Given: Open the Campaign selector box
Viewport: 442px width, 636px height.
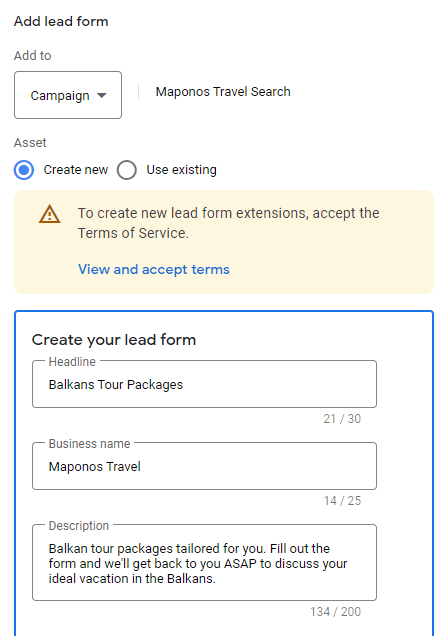Looking at the screenshot, I should tap(68, 95).
